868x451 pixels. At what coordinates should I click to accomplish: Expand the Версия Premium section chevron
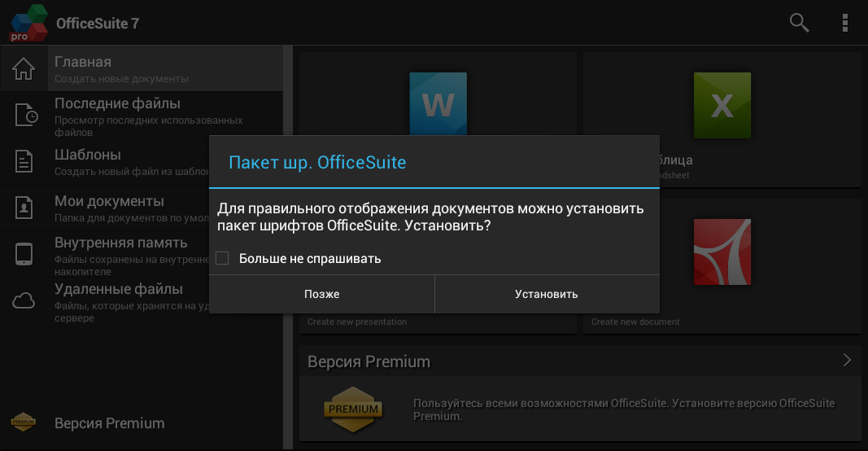point(846,360)
